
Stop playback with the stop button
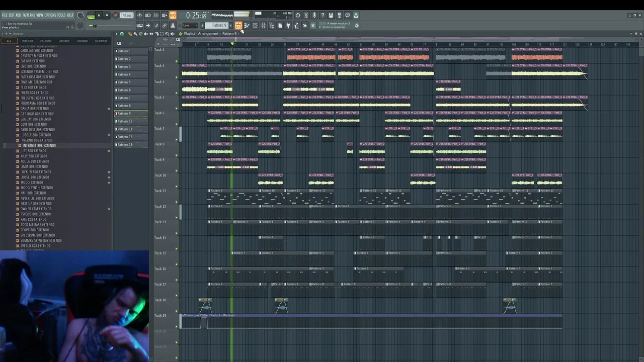point(107,15)
